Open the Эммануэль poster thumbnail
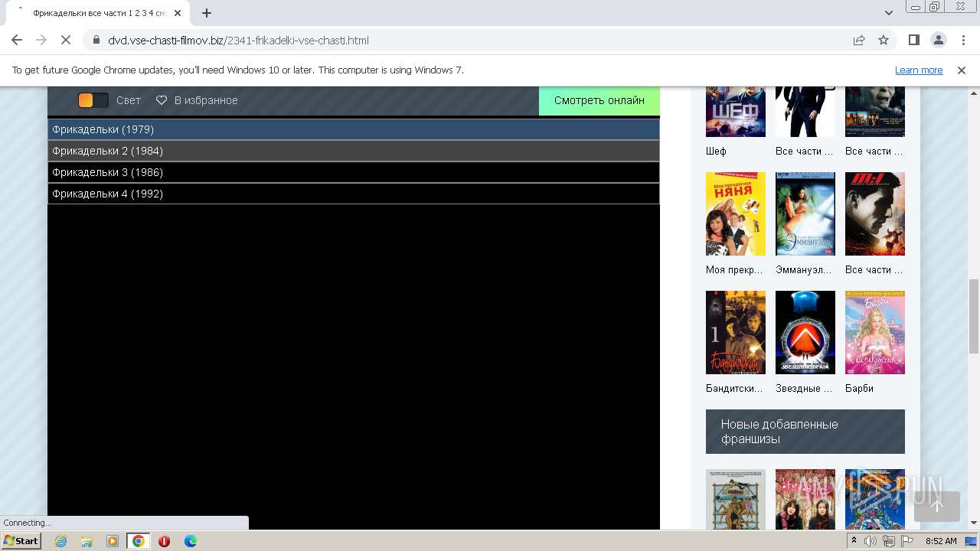The height and width of the screenshot is (551, 980). click(x=805, y=214)
